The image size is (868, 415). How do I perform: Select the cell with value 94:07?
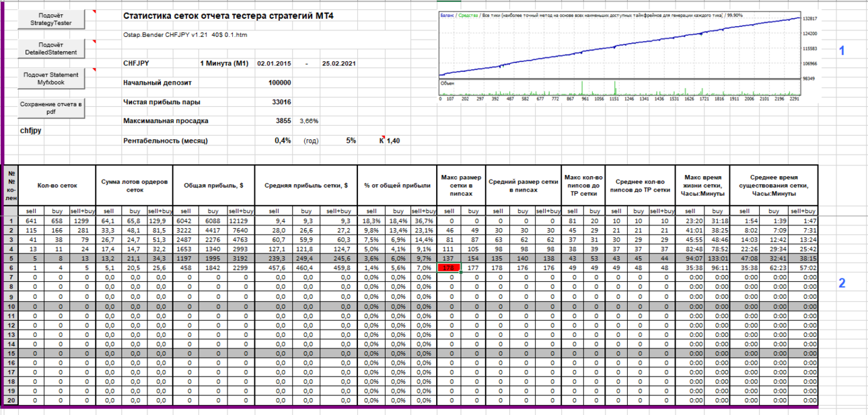click(x=690, y=258)
